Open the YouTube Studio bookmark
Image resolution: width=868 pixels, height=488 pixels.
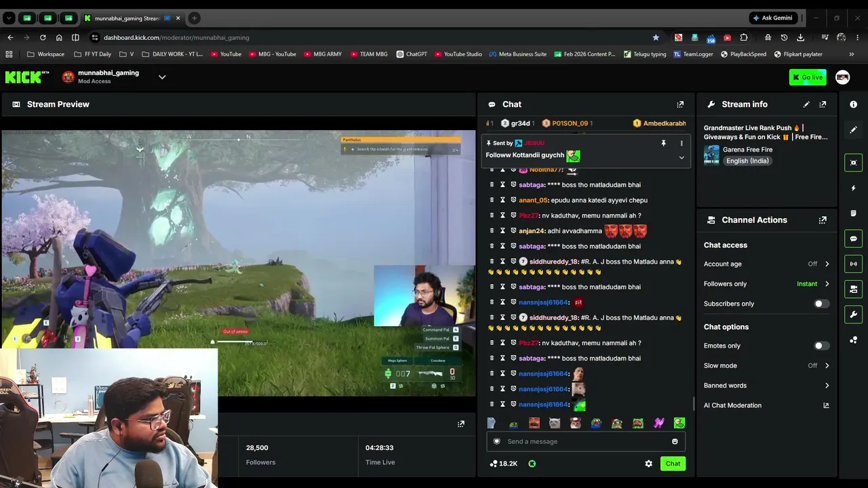coord(458,54)
